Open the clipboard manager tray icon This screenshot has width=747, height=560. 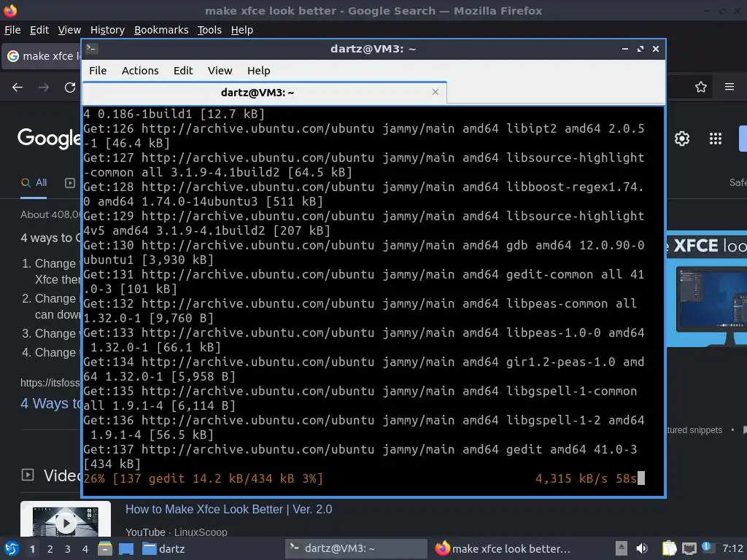point(669,548)
